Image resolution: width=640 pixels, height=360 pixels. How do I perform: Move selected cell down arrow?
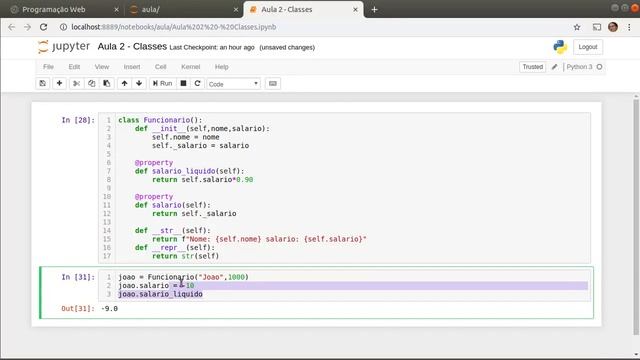139,83
